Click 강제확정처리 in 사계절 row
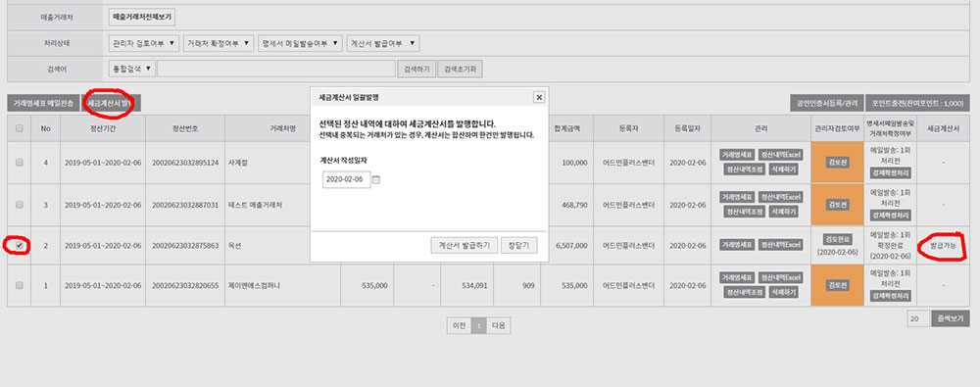 [x=890, y=172]
